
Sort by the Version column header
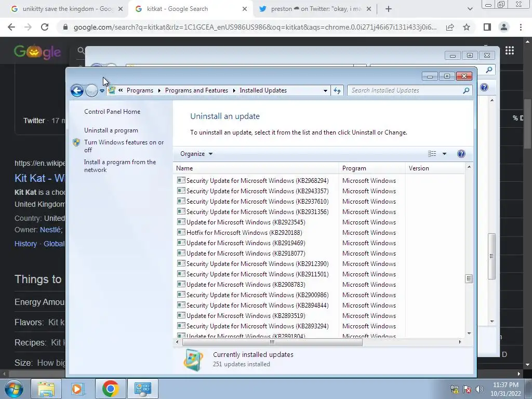tap(435, 168)
